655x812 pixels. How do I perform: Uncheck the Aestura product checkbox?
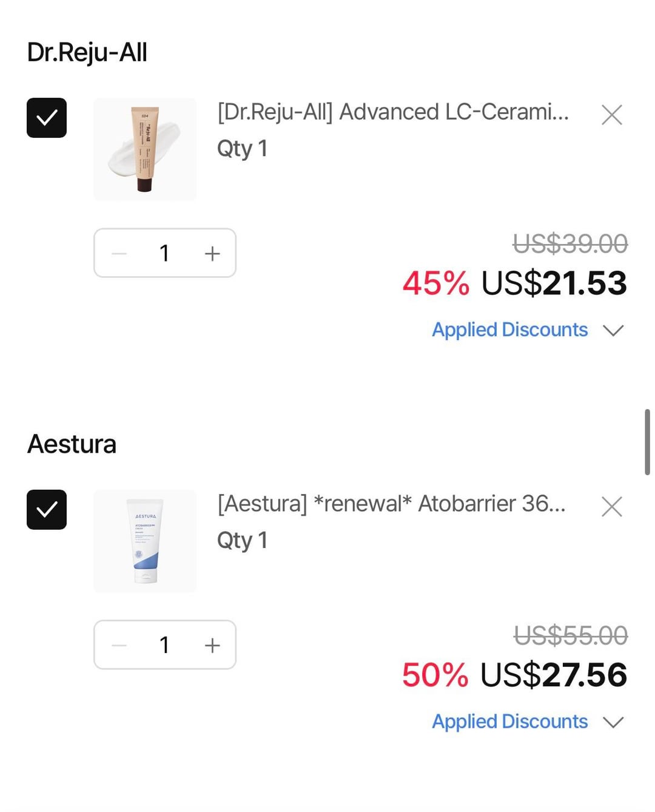(x=47, y=510)
